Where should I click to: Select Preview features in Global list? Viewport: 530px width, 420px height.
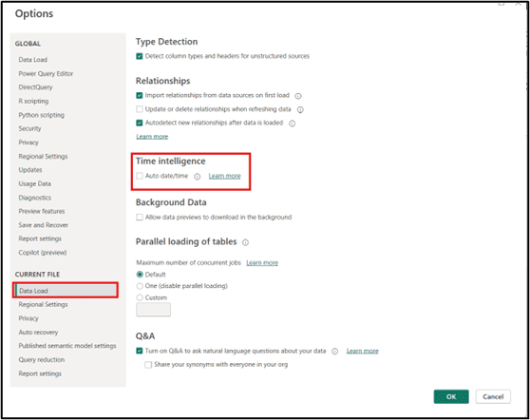[x=42, y=211]
